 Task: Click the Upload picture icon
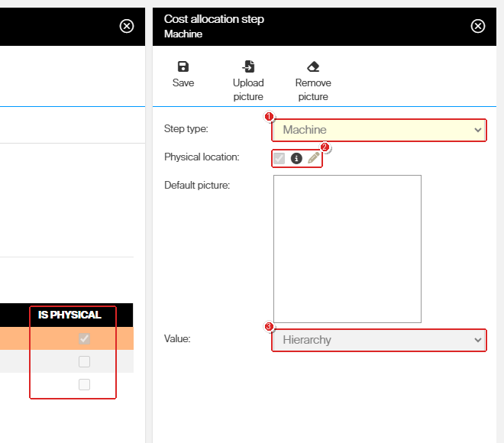(248, 66)
